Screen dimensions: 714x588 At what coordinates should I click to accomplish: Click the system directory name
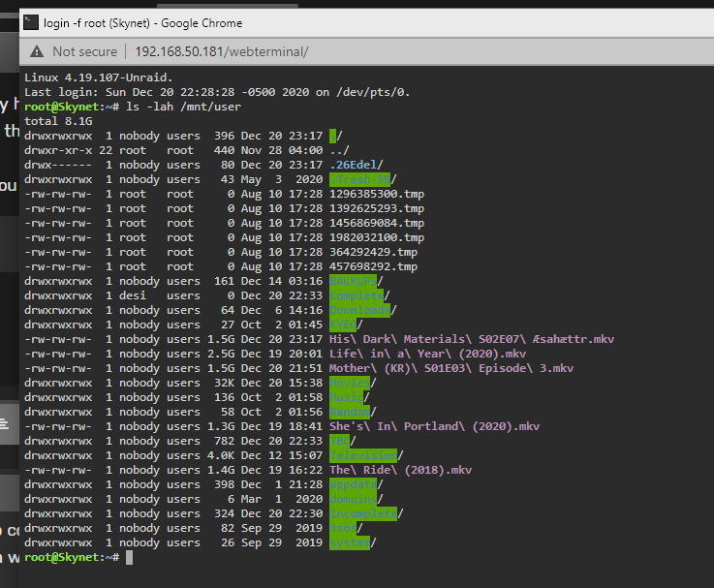(x=350, y=542)
